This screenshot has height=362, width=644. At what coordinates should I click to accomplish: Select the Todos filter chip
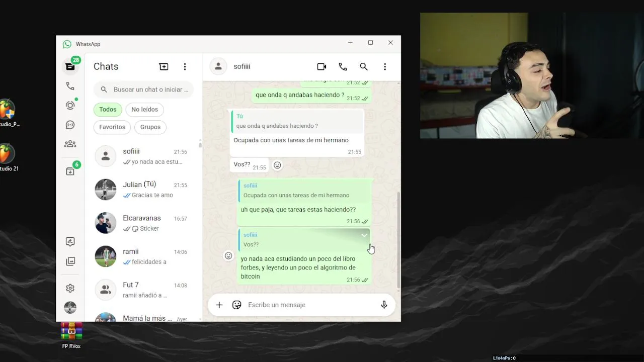point(108,109)
